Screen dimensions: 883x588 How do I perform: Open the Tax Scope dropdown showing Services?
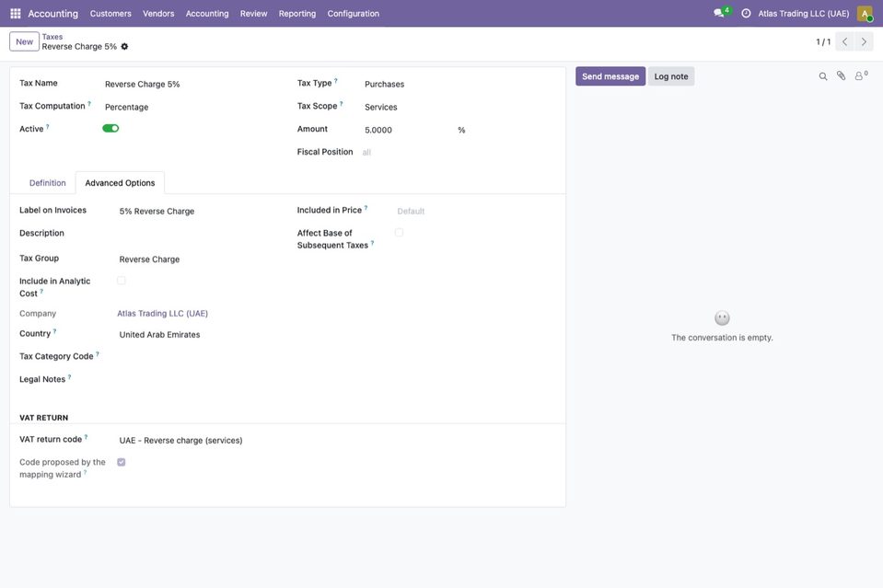(459, 107)
